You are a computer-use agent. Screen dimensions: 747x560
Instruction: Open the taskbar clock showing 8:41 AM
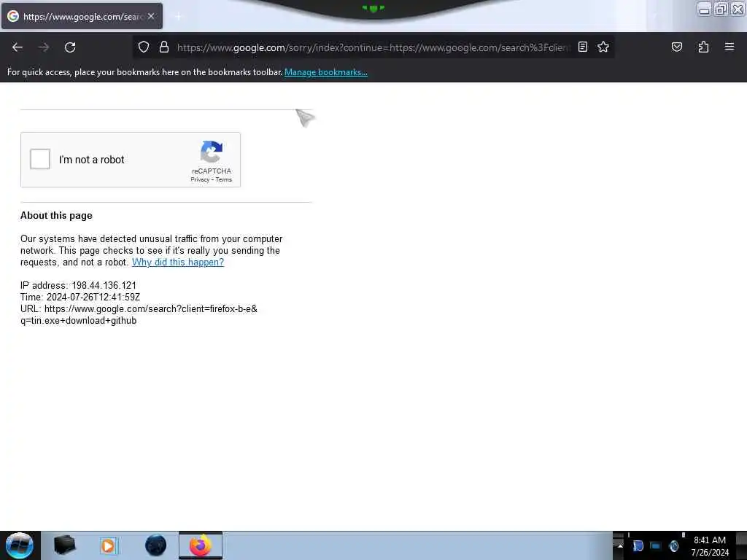point(710,545)
